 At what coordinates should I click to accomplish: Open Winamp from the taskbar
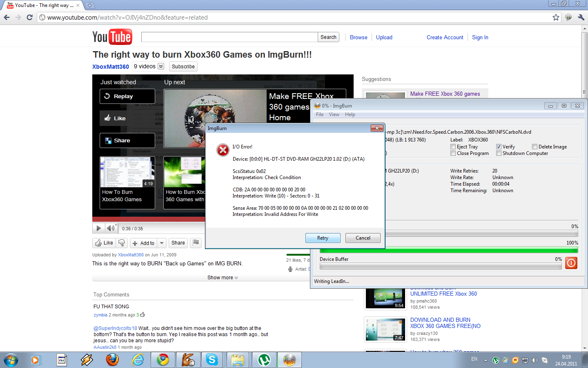pyautogui.click(x=87, y=360)
